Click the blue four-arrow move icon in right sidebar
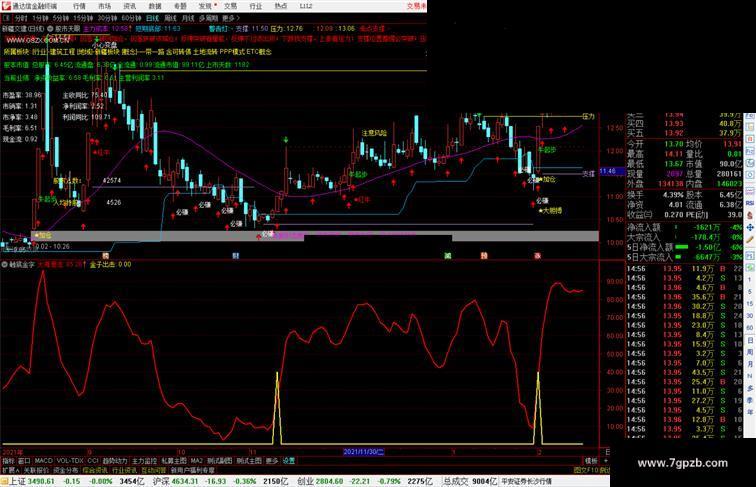This screenshot has width=756, height=487. click(750, 227)
